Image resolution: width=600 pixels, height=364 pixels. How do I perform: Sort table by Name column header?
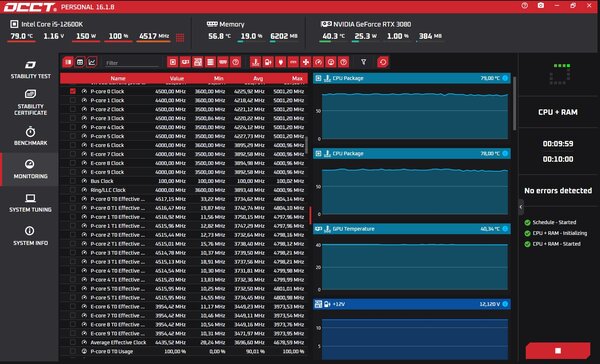pyautogui.click(x=118, y=78)
